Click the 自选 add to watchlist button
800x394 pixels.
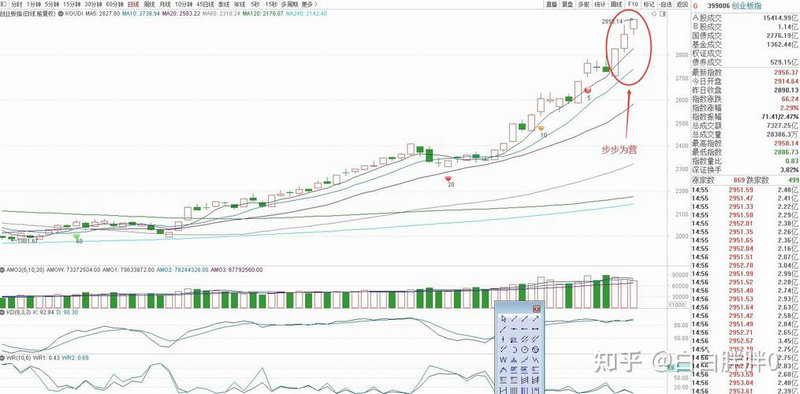[665, 4]
